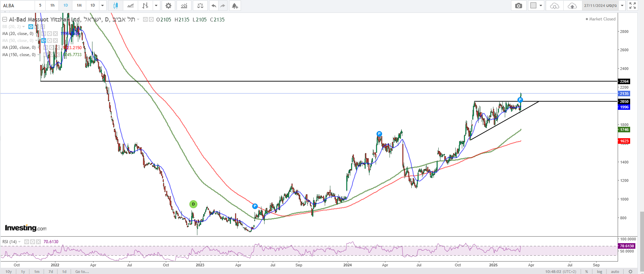Set the date range to 1y
The height and width of the screenshot is (274, 644).
23,272
